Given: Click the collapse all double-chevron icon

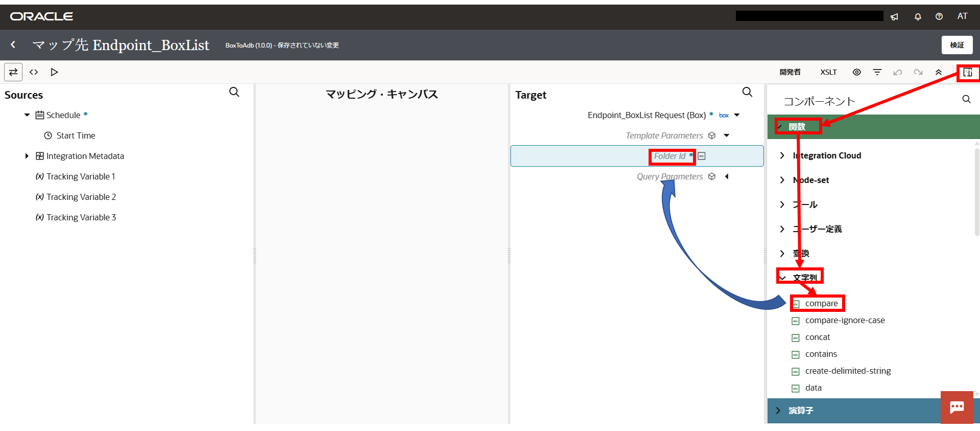Looking at the screenshot, I should 939,72.
